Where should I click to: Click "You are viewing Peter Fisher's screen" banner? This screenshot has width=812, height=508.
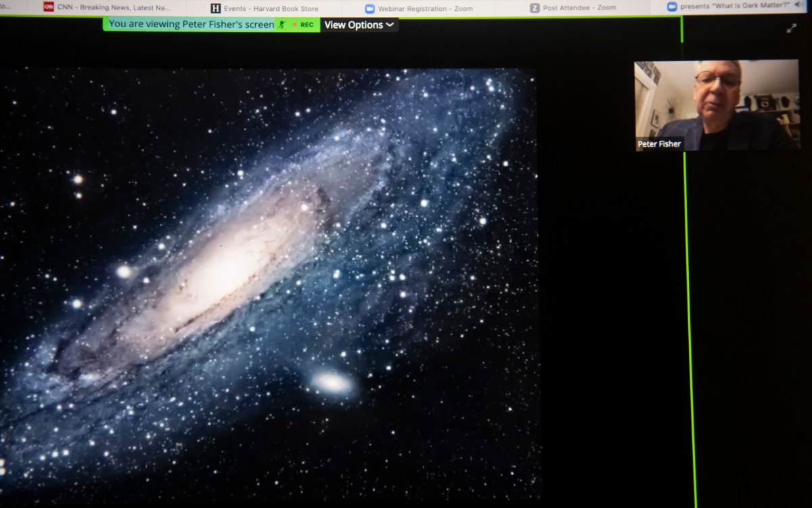[191, 24]
